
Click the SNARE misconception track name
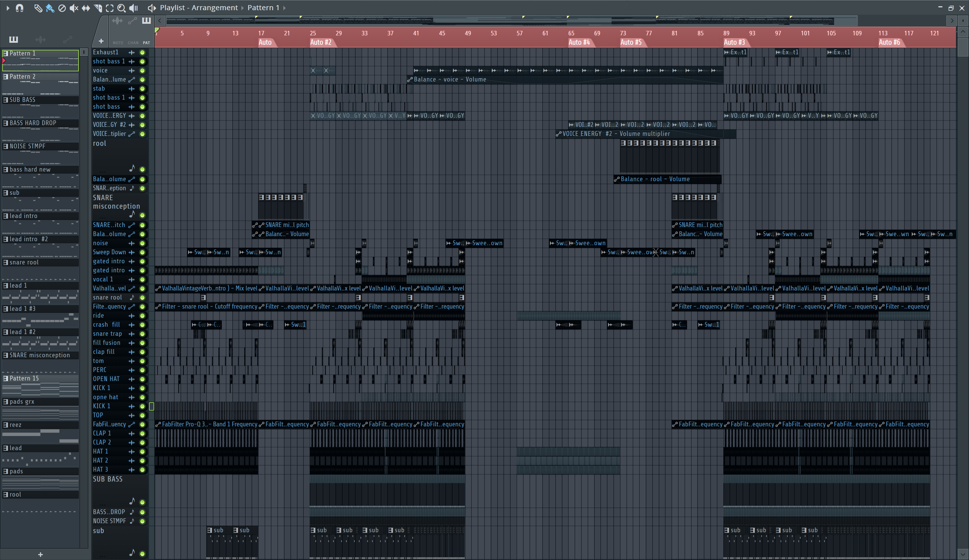click(x=116, y=202)
